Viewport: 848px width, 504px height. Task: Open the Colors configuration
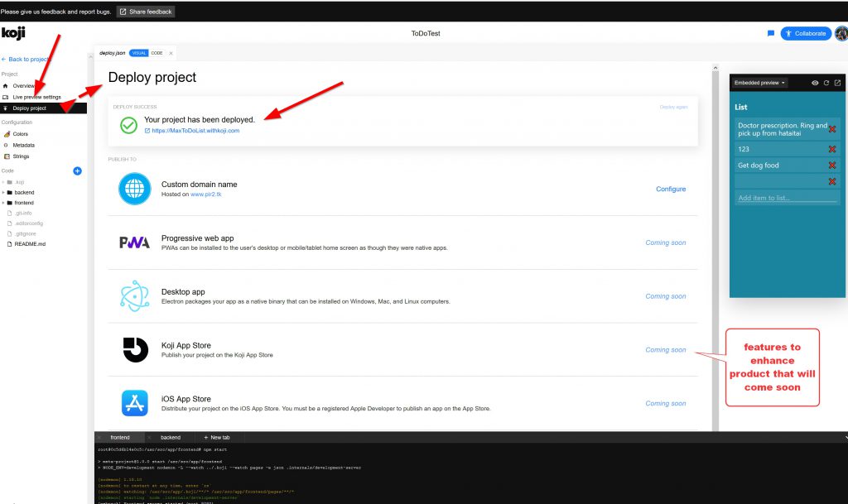coord(20,133)
